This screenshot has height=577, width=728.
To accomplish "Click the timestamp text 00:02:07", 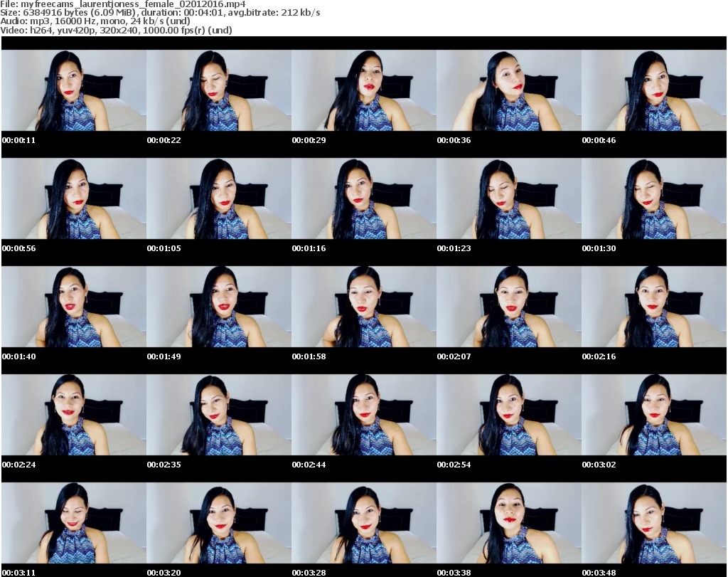I will (x=454, y=356).
